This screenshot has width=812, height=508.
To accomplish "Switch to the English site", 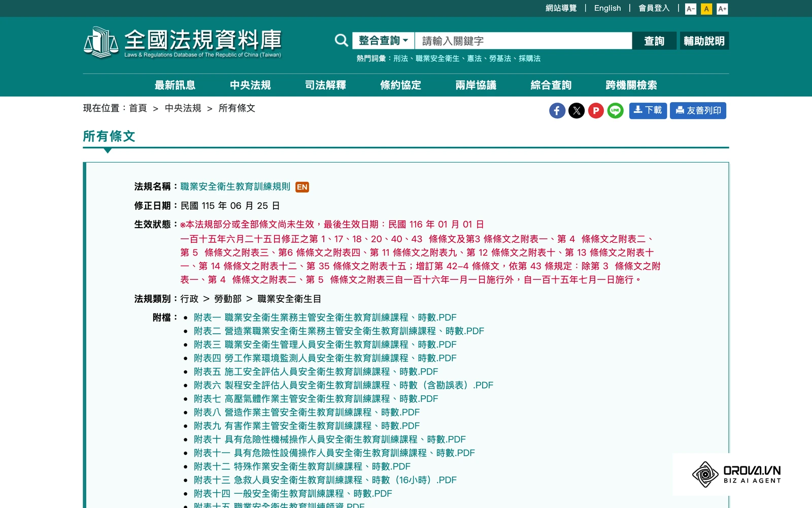I will 607,8.
